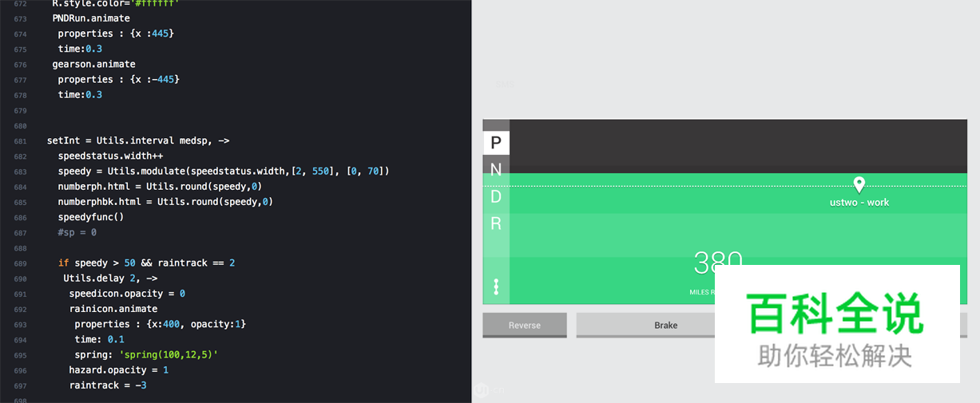The width and height of the screenshot is (980, 403).
Task: Open the three-dot menu in gear sidebar
Action: click(x=496, y=286)
